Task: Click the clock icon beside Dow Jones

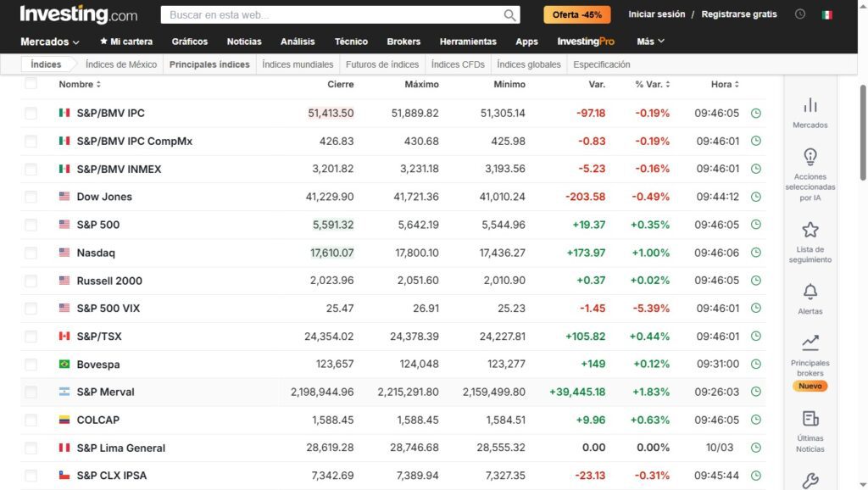Action: tap(755, 197)
